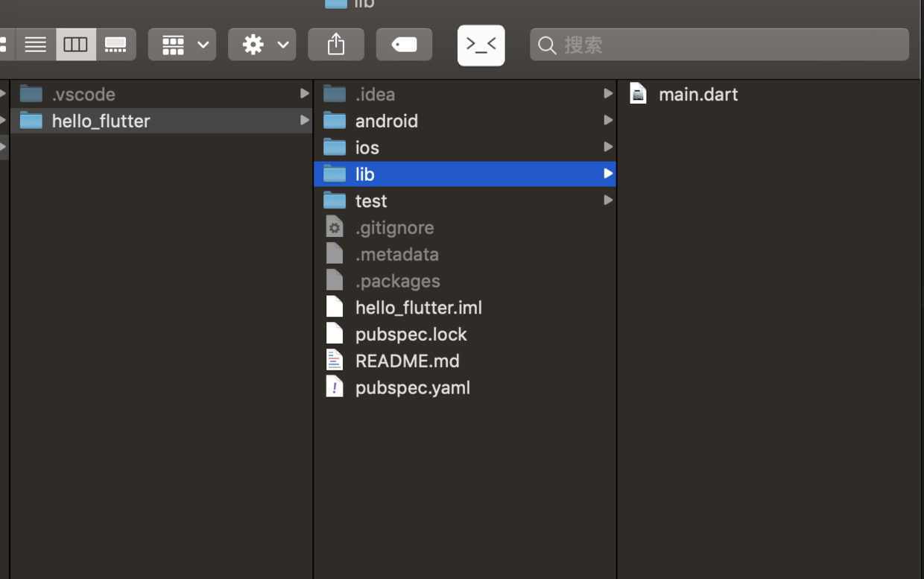Screen dimensions: 924x579
Task: Click the android folder icon
Action: click(335, 120)
